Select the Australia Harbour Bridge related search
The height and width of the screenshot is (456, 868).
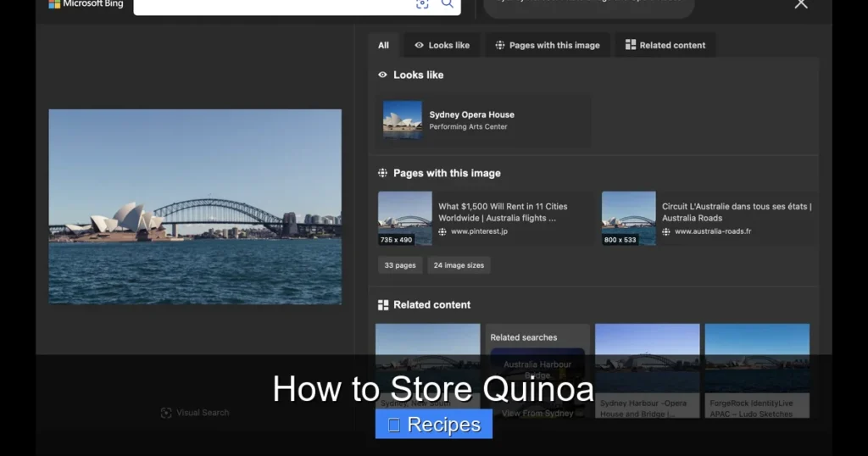[537, 369]
